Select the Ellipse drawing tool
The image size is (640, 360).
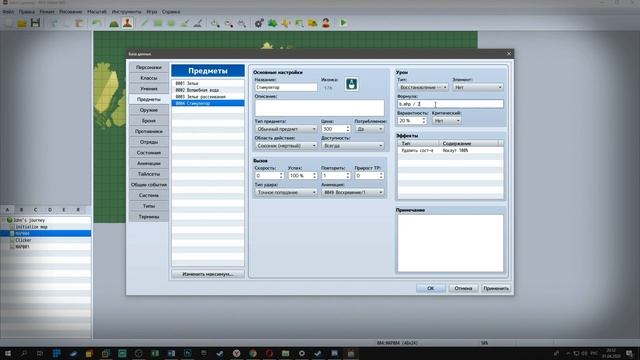[171, 23]
